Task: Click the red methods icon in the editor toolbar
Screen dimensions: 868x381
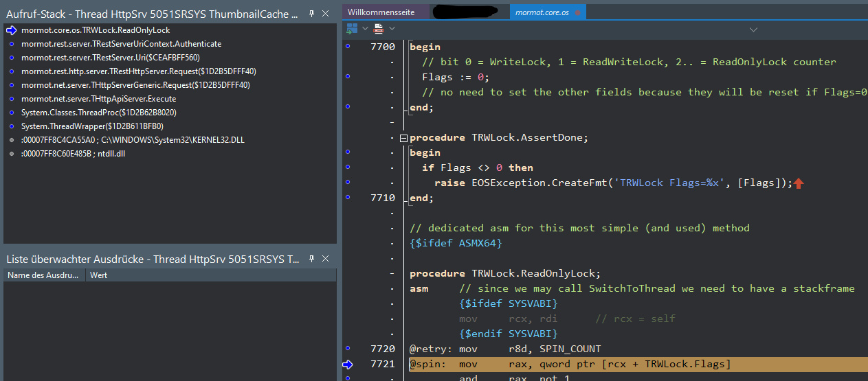Action: click(x=379, y=29)
